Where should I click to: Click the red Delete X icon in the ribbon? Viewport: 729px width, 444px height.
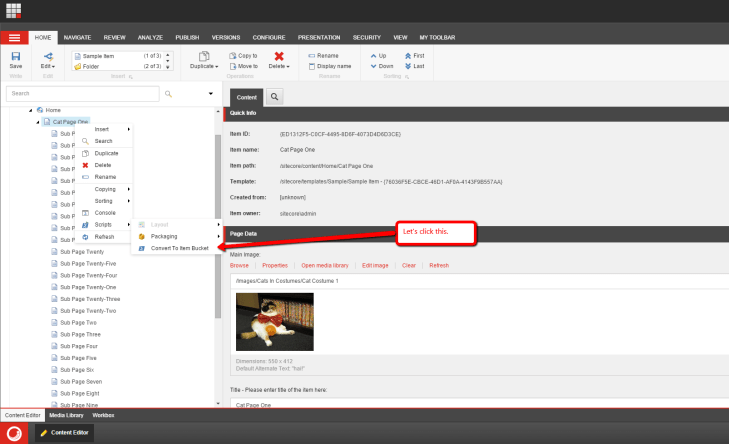pyautogui.click(x=279, y=56)
